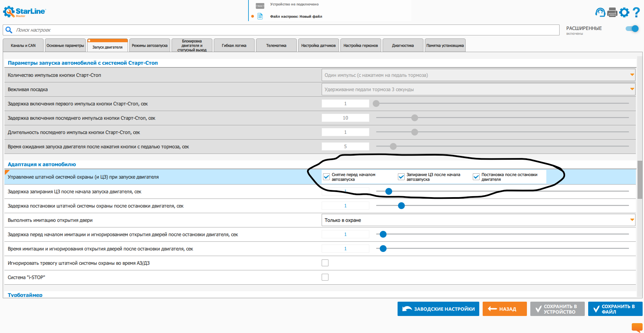Switch to Гибкая логика tab
The width and height of the screenshot is (644, 333).
coord(234,45)
